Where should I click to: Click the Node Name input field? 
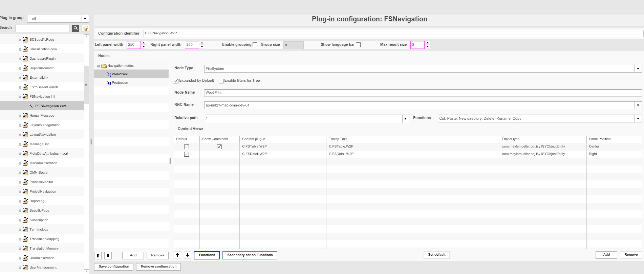coord(423,93)
